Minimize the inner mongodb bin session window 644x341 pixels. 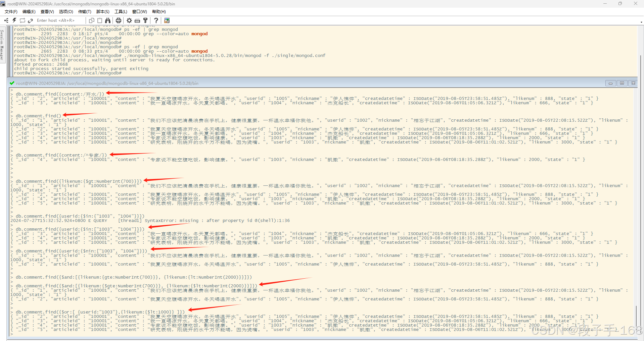point(610,83)
